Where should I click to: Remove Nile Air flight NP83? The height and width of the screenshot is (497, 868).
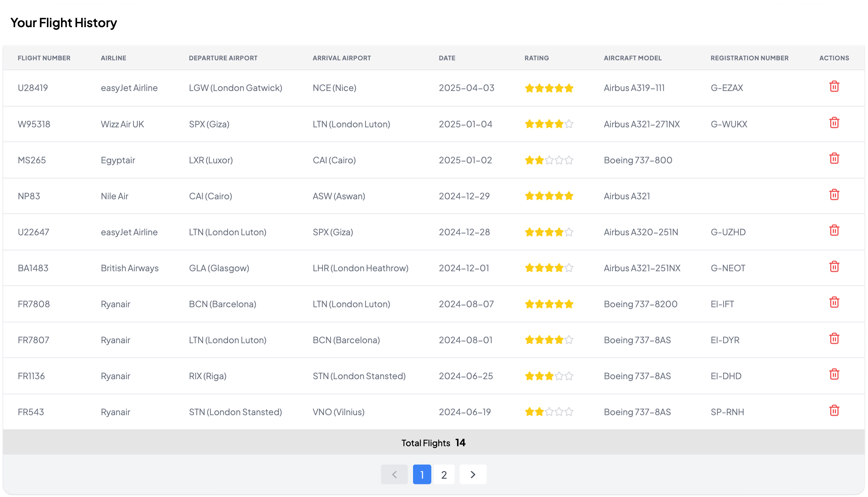[834, 195]
